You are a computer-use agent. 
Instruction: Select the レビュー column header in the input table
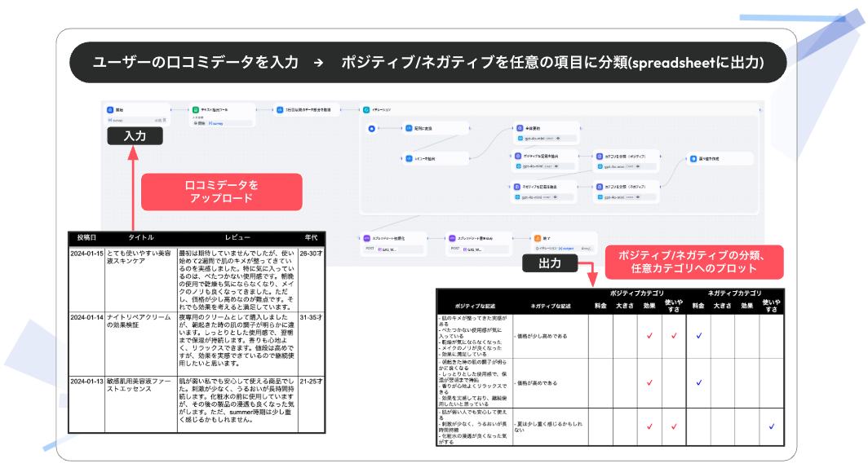tap(237, 237)
